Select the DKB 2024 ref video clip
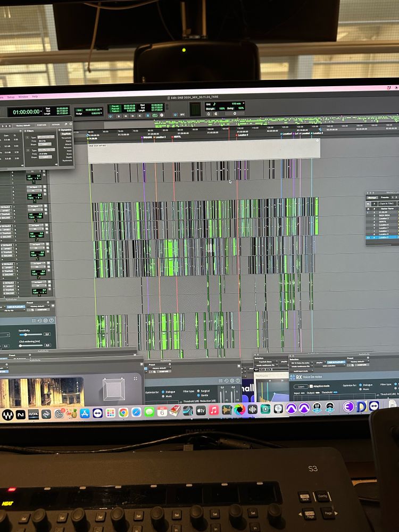This screenshot has width=399, height=532. tap(204, 151)
